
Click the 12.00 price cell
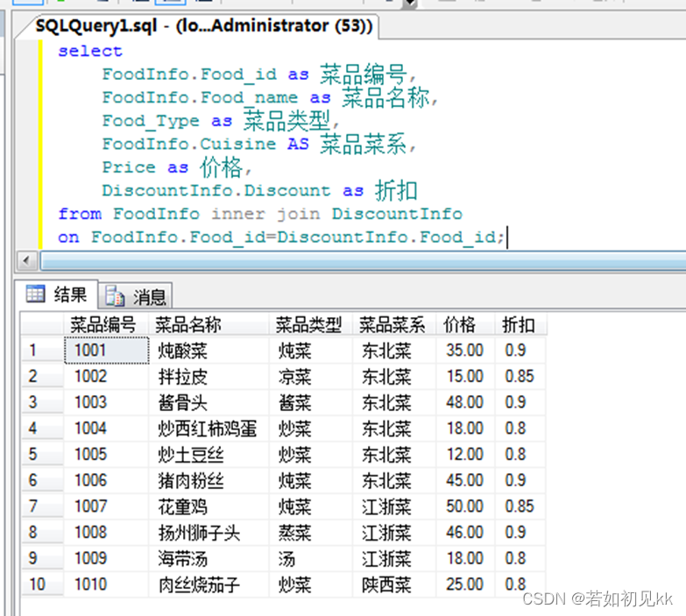465,454
